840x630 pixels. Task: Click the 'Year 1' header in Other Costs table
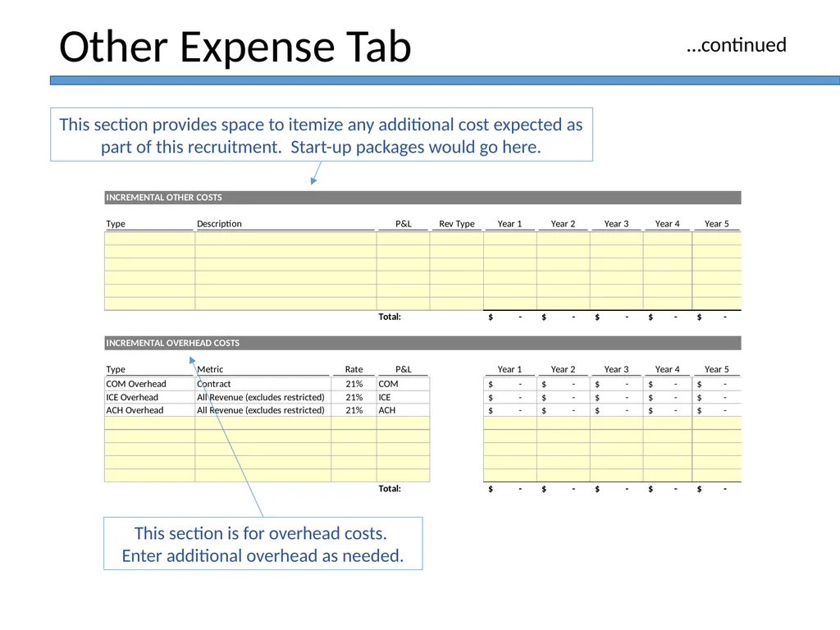click(x=509, y=224)
